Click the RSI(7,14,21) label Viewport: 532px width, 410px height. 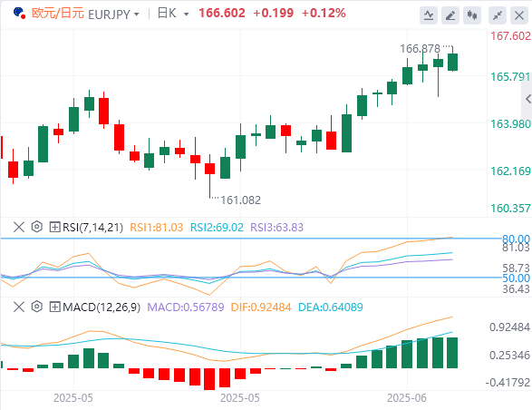pyautogui.click(x=92, y=227)
